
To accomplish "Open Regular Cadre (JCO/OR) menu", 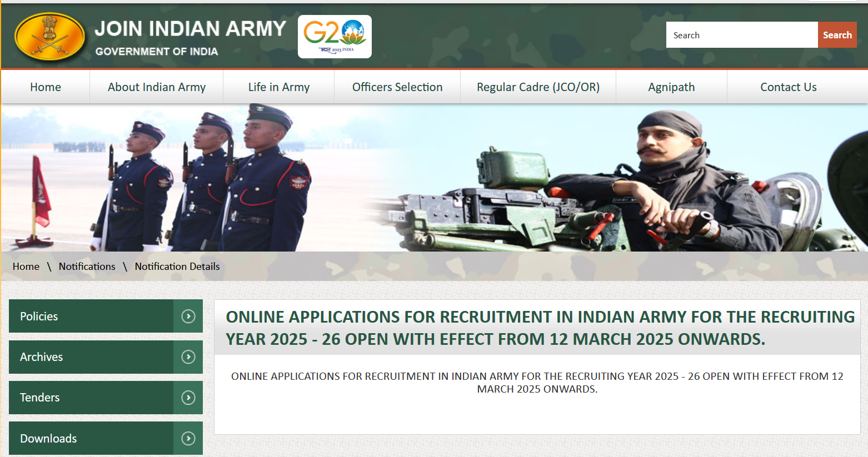I will pos(538,87).
